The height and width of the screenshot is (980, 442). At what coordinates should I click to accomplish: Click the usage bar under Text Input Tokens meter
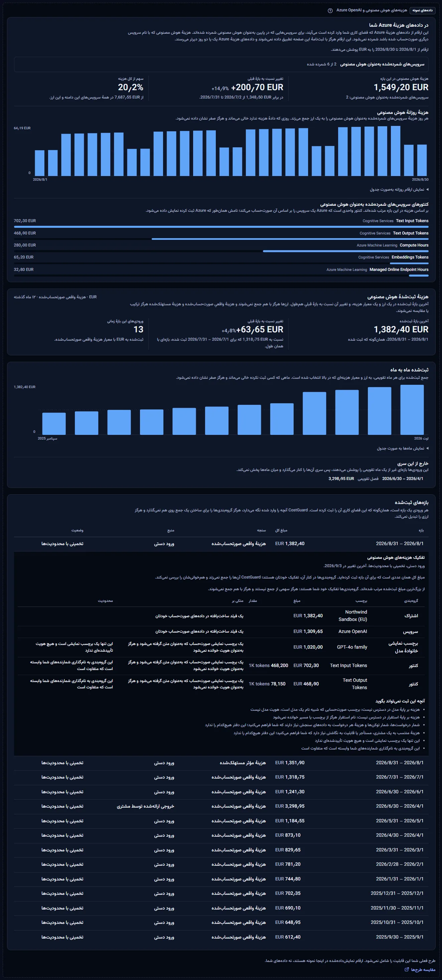(x=221, y=227)
